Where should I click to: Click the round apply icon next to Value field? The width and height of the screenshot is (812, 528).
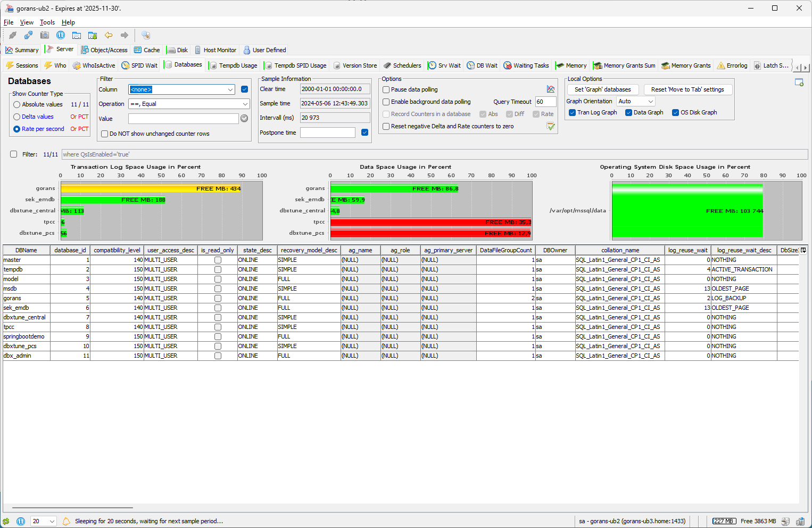[244, 118]
